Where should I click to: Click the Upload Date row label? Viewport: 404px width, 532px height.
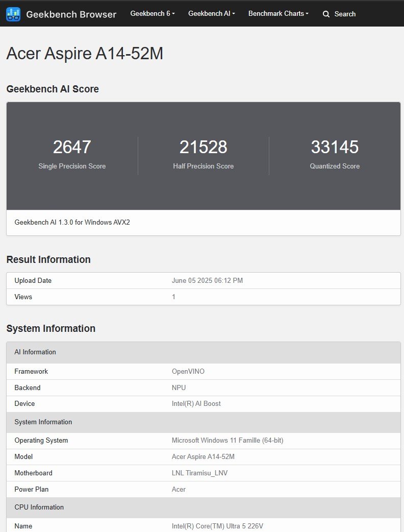coord(33,281)
